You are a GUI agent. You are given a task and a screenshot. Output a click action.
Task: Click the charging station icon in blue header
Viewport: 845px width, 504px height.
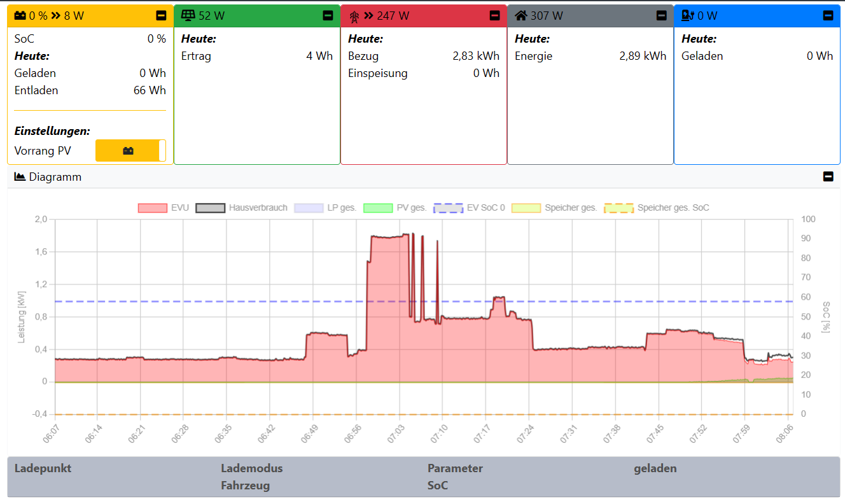point(688,16)
